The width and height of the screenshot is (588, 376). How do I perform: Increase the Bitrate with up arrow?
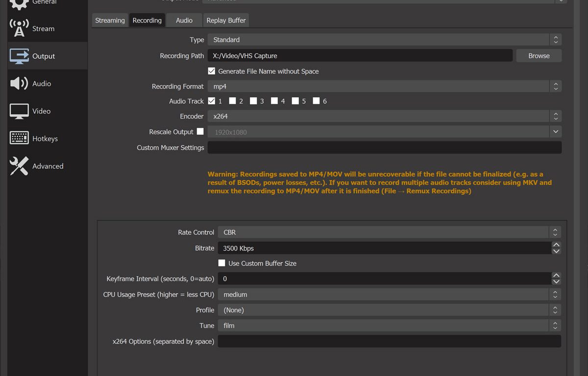click(x=556, y=245)
